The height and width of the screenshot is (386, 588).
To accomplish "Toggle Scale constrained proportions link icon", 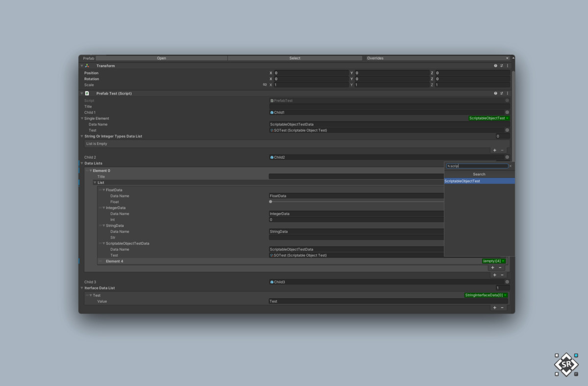I will tap(265, 85).
